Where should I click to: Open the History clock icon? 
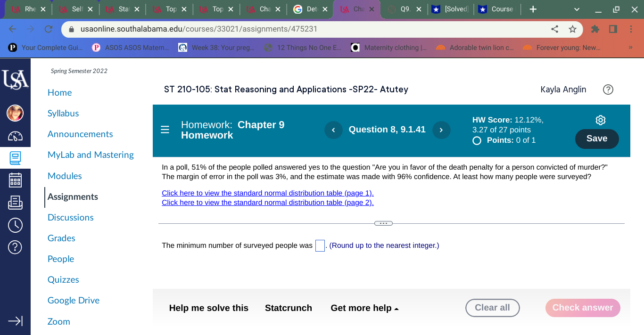[x=15, y=225]
